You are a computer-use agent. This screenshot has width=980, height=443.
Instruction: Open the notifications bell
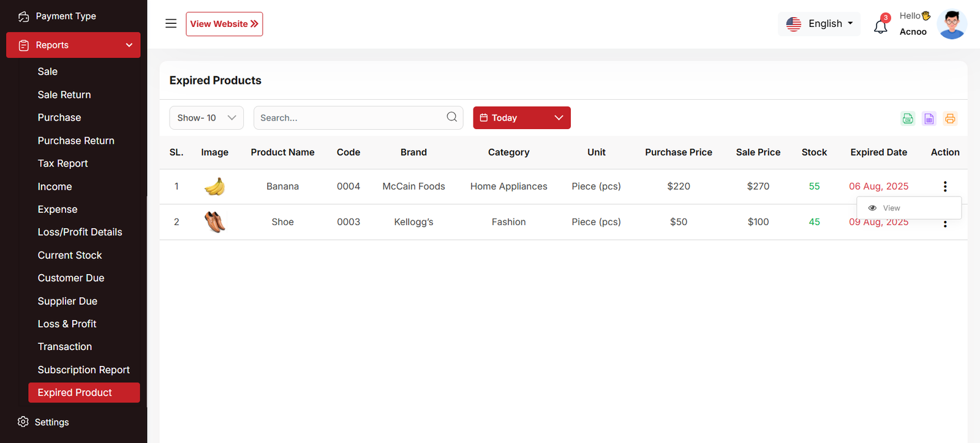(x=880, y=27)
